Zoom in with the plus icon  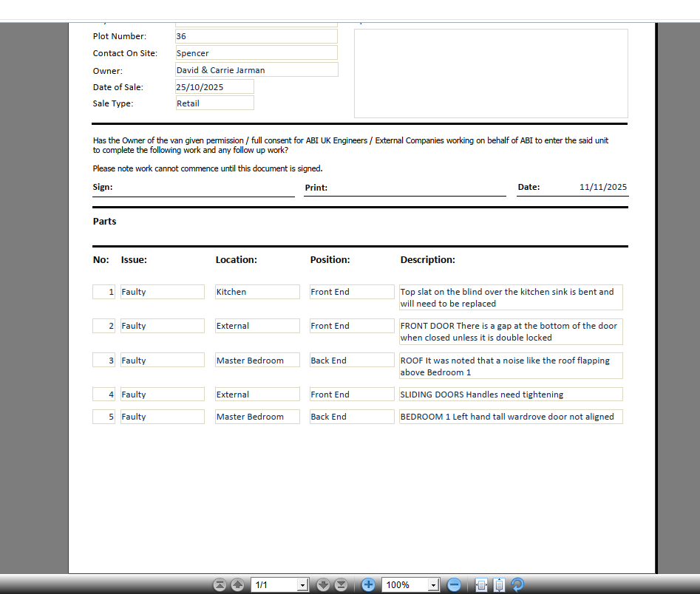pos(368,584)
